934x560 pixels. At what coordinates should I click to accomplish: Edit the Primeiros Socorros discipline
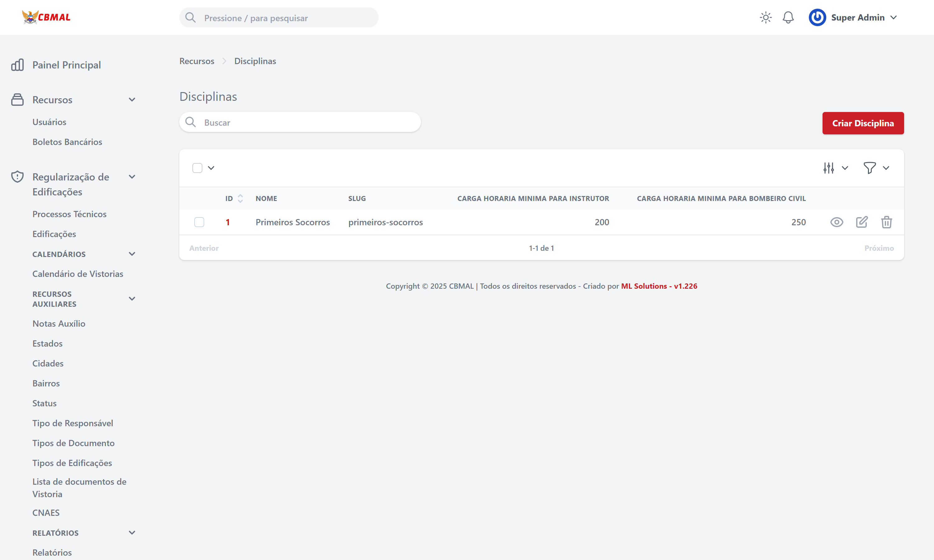(x=861, y=222)
